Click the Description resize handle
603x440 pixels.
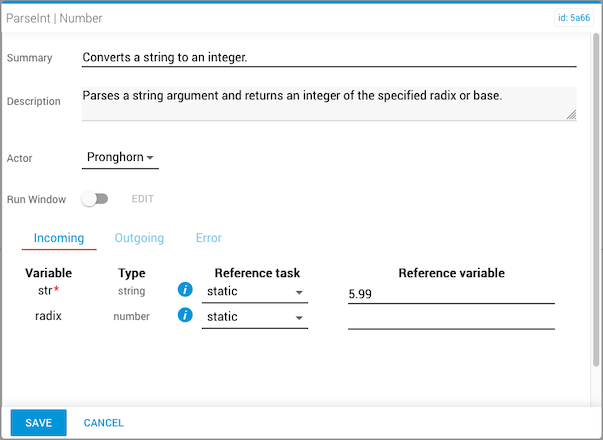tap(571, 115)
